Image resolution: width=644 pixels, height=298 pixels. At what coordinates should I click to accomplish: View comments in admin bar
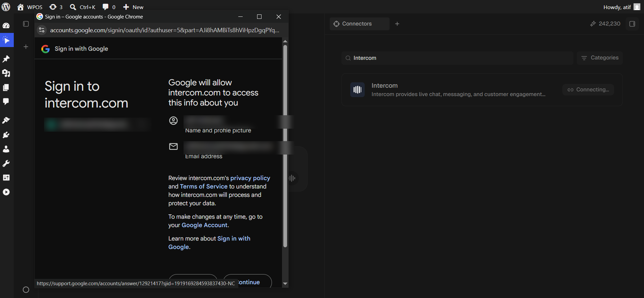tap(109, 7)
